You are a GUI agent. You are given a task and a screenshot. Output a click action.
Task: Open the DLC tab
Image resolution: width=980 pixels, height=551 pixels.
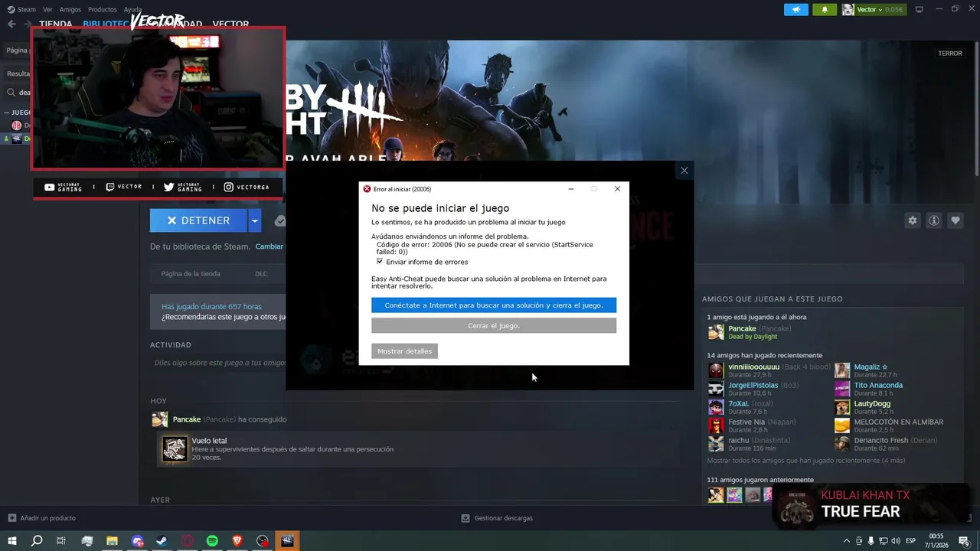(261, 273)
